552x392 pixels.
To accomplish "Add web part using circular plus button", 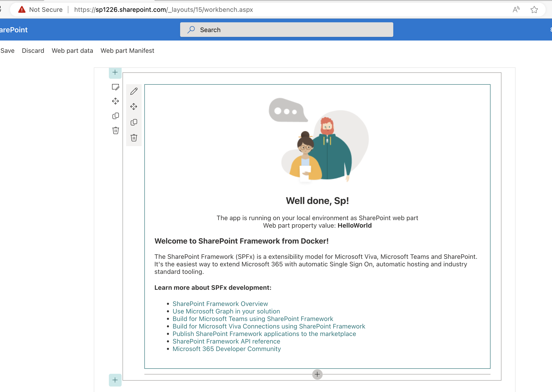I will (x=317, y=374).
